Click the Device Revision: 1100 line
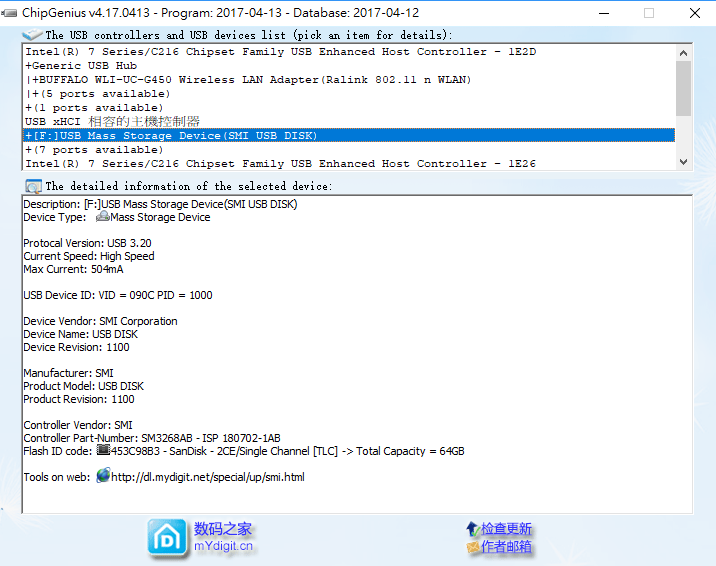The width and height of the screenshot is (716, 566). [76, 347]
